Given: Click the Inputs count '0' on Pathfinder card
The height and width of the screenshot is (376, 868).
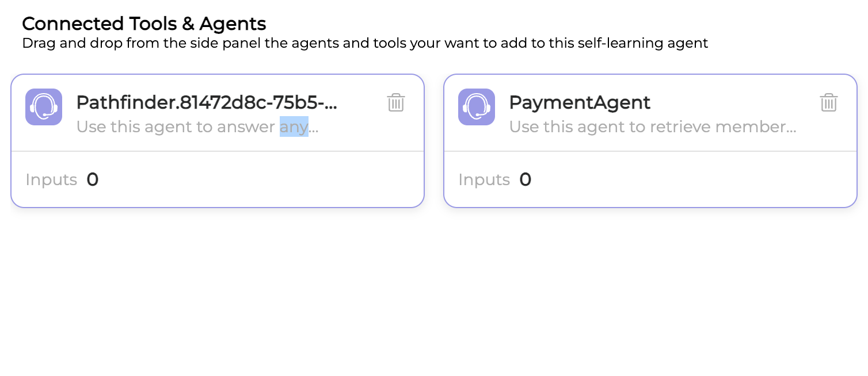Looking at the screenshot, I should (x=93, y=179).
